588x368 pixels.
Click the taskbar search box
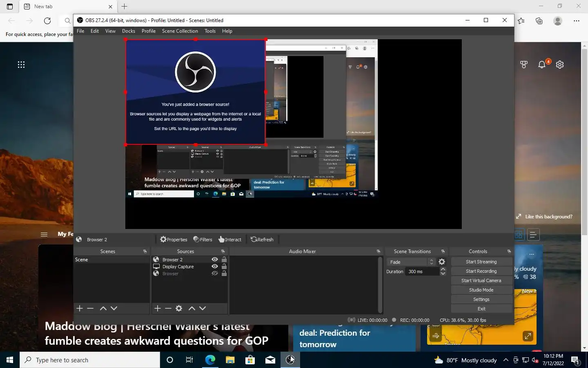90,360
